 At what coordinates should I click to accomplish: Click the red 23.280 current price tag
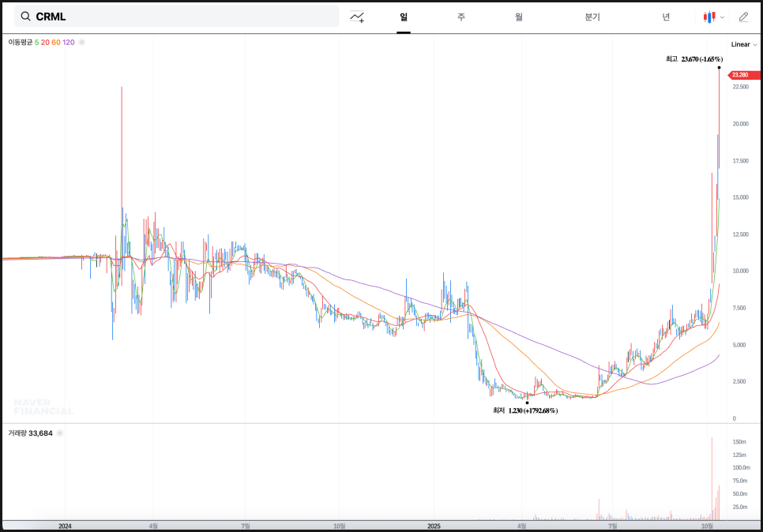click(x=739, y=75)
